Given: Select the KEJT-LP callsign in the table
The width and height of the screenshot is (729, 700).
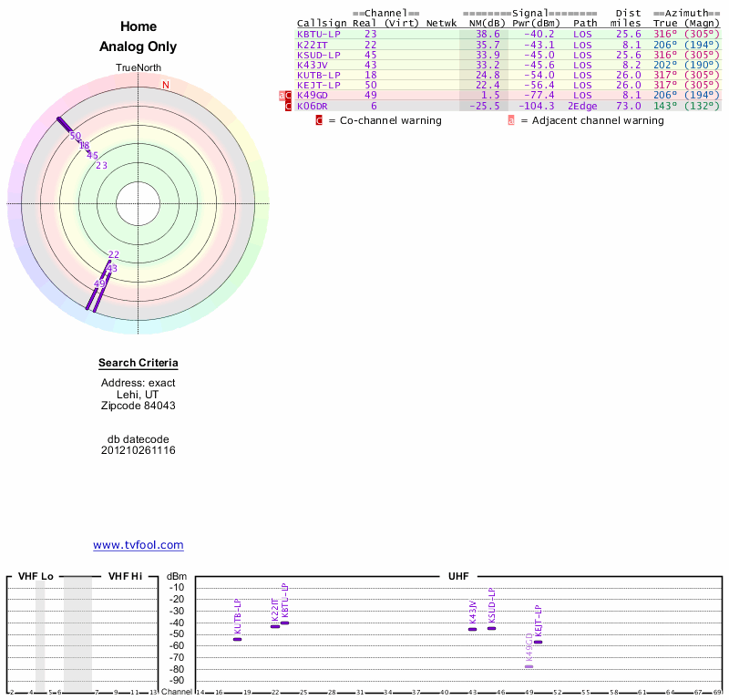Looking at the screenshot, I should click(318, 85).
